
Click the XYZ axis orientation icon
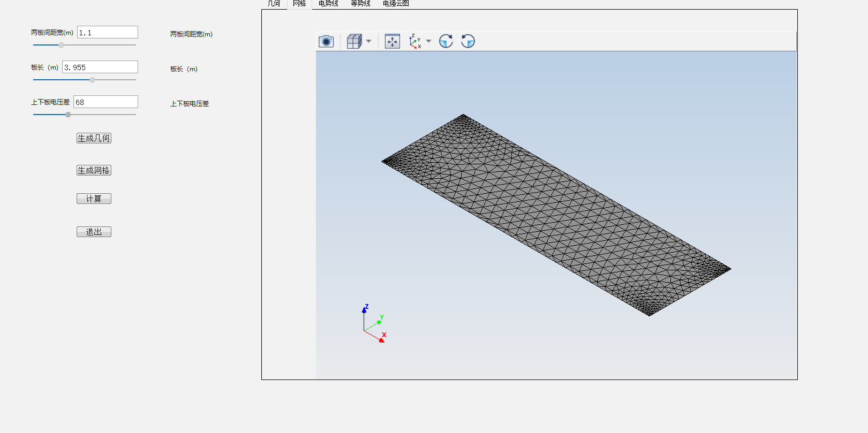click(415, 41)
